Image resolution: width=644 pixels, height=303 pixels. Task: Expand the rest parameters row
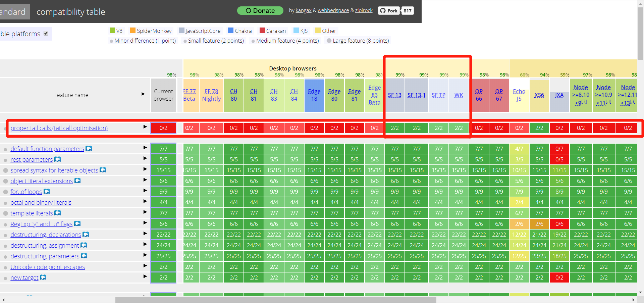pos(145,158)
